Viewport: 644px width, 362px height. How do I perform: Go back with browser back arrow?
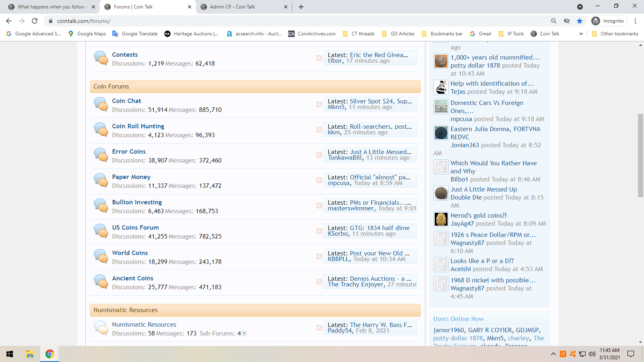(9, 21)
